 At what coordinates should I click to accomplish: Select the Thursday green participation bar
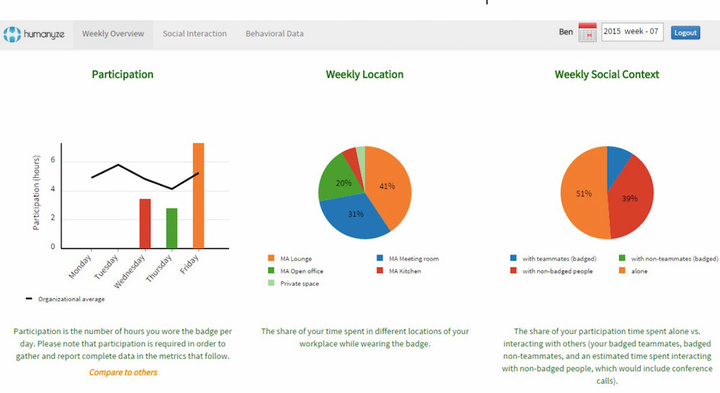click(x=172, y=228)
